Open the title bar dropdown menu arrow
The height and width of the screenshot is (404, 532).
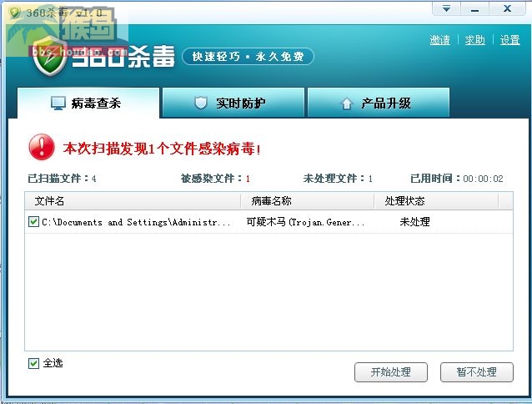coord(446,8)
